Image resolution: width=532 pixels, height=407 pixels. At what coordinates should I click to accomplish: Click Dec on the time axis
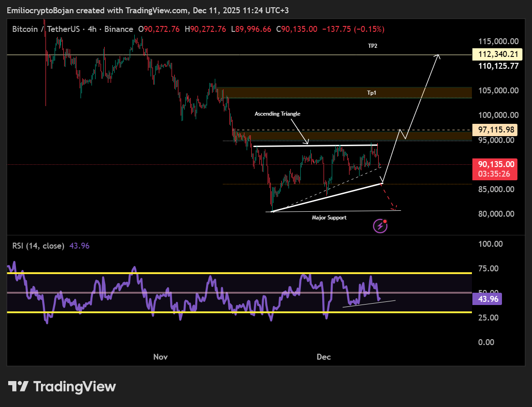click(x=324, y=357)
